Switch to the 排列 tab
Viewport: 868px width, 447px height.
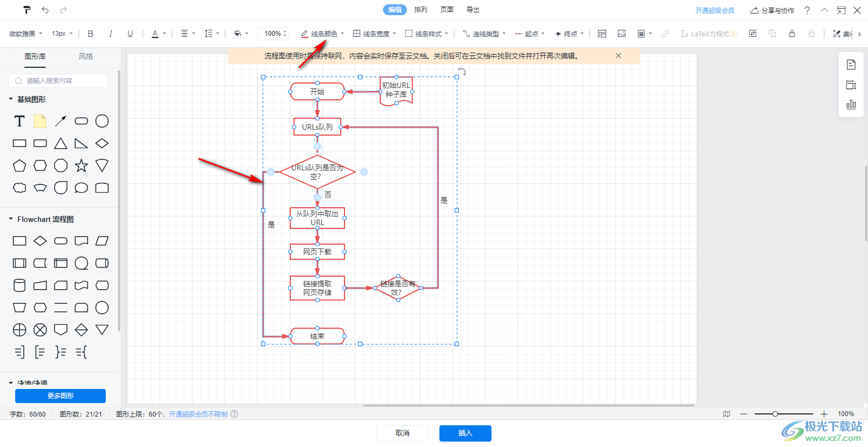pyautogui.click(x=421, y=10)
